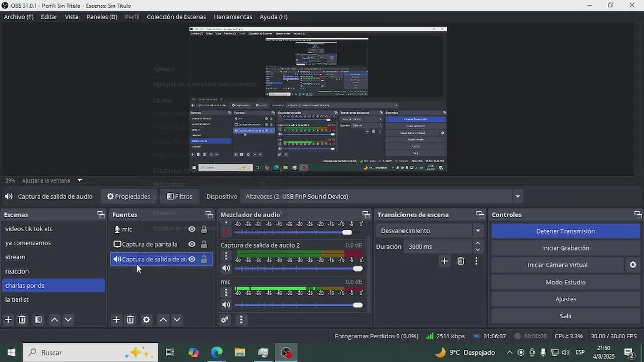This screenshot has width=644, height=362.
Task: Undock the Controles panel
Action: [x=638, y=215]
